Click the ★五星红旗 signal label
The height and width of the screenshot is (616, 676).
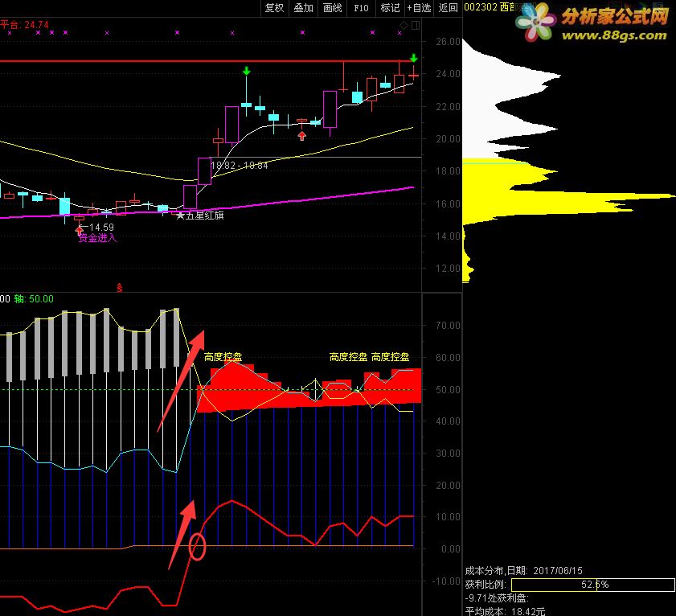[200, 216]
